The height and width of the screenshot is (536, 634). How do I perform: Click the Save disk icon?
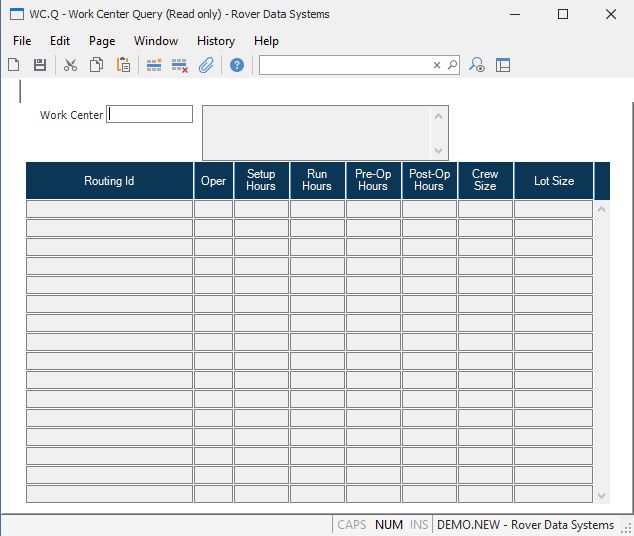[x=40, y=65]
